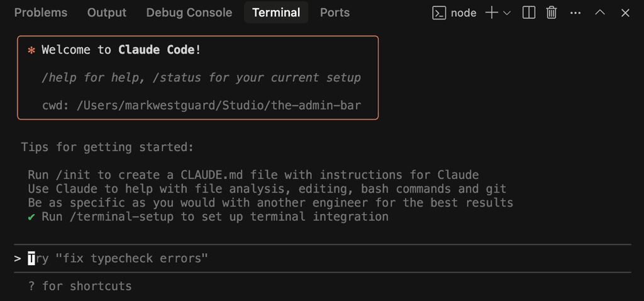Close the panel with the X icon
The width and height of the screenshot is (644, 301).
click(x=625, y=13)
